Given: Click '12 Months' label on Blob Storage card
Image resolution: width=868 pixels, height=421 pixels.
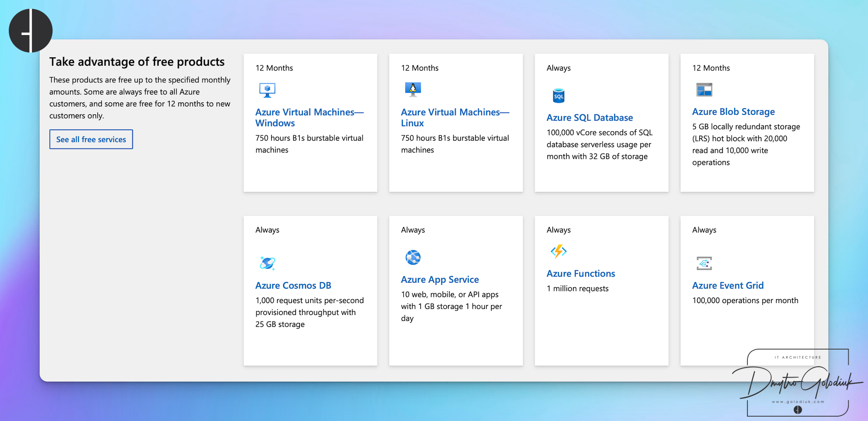Looking at the screenshot, I should click(711, 68).
